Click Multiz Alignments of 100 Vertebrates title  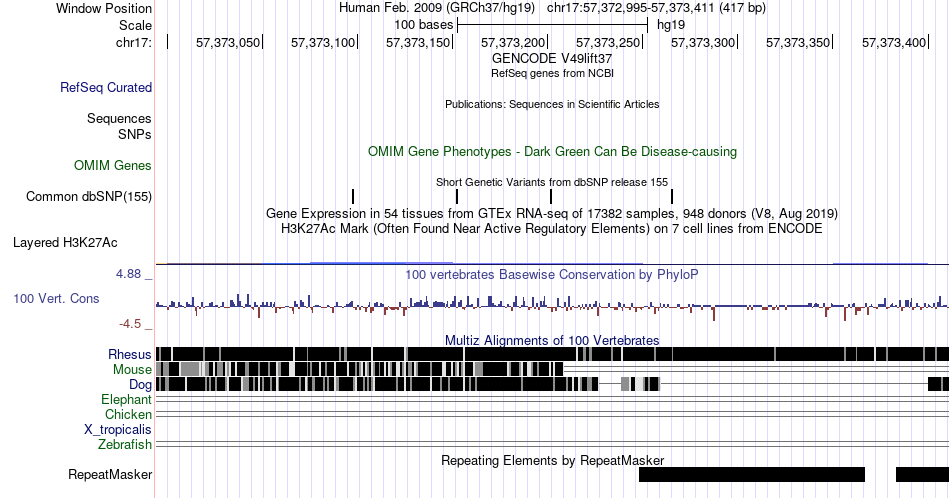click(552, 340)
